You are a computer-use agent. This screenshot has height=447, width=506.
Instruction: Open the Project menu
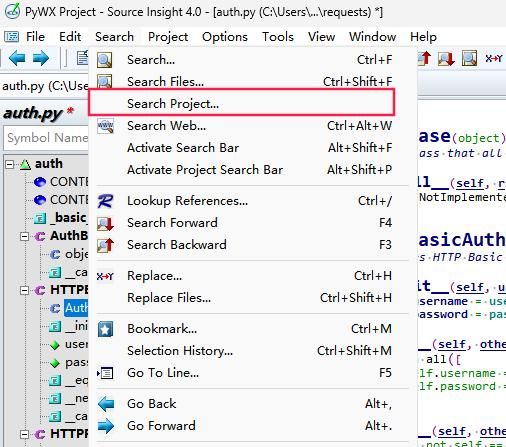tap(168, 37)
